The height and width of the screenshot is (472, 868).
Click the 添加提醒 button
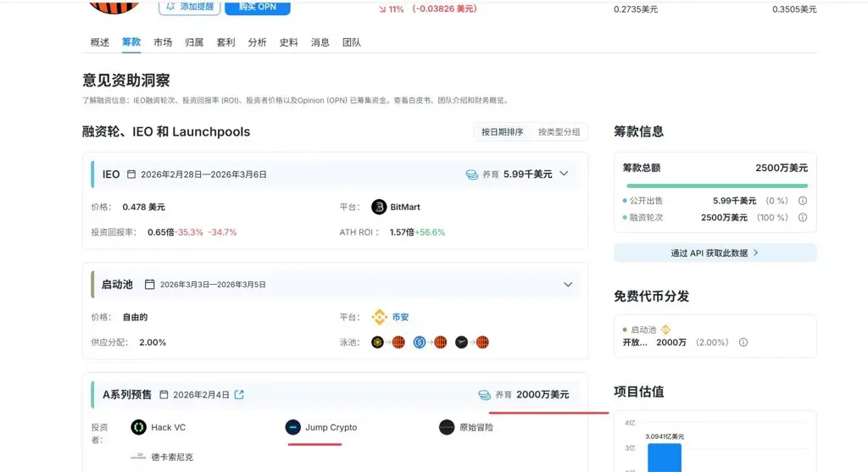189,7
